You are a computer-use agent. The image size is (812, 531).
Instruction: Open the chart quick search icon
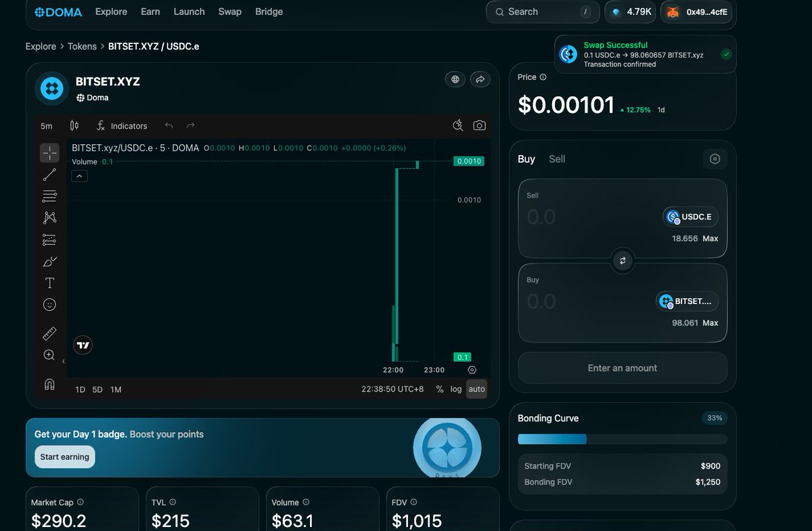point(458,125)
